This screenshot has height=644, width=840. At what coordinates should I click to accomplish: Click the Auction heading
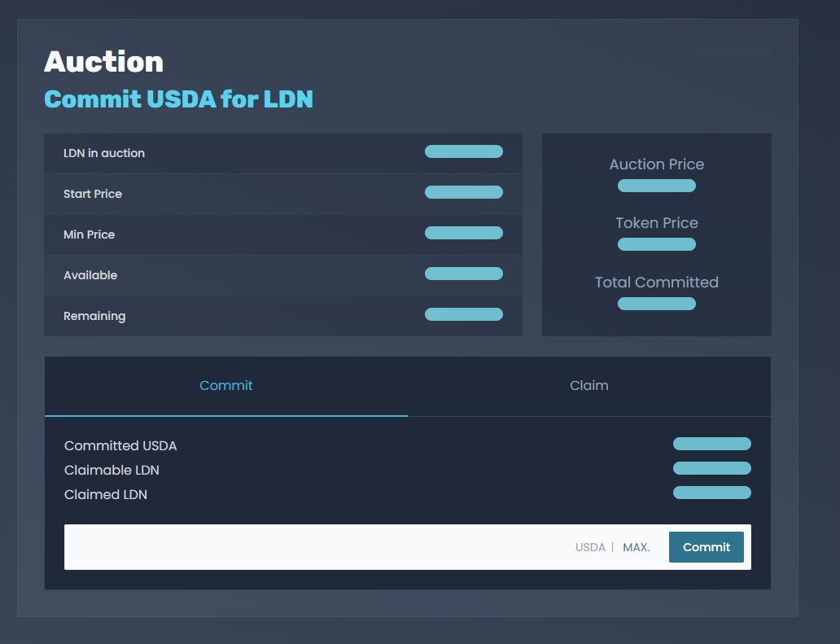click(103, 62)
